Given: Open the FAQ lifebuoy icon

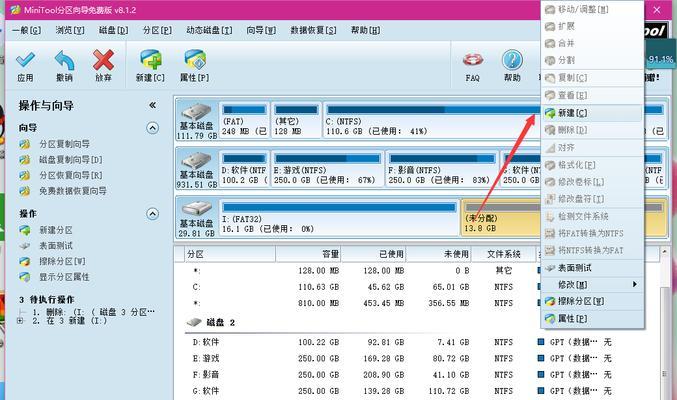Looking at the screenshot, I should (473, 60).
